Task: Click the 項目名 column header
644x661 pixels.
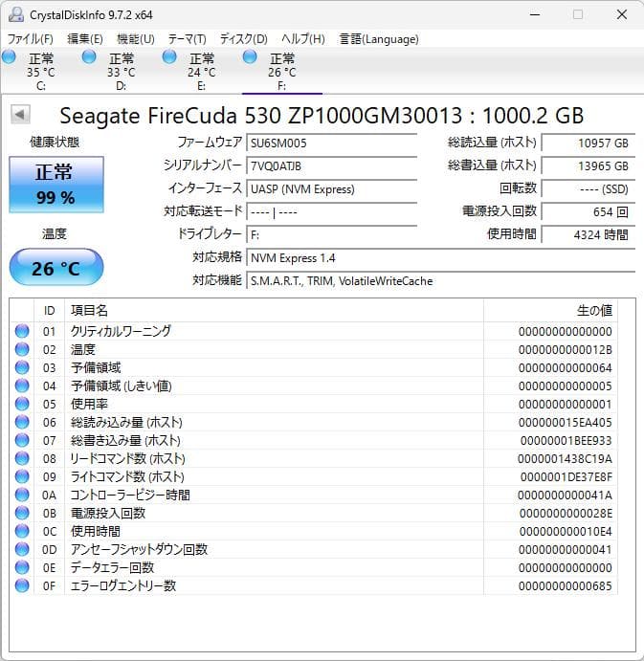Action: 274,311
